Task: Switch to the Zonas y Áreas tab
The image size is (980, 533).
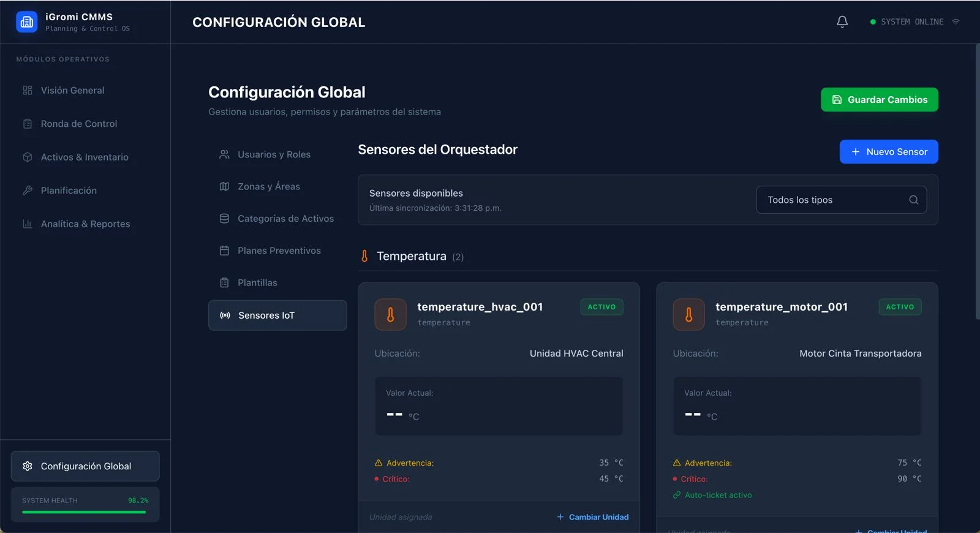Action: tap(268, 186)
